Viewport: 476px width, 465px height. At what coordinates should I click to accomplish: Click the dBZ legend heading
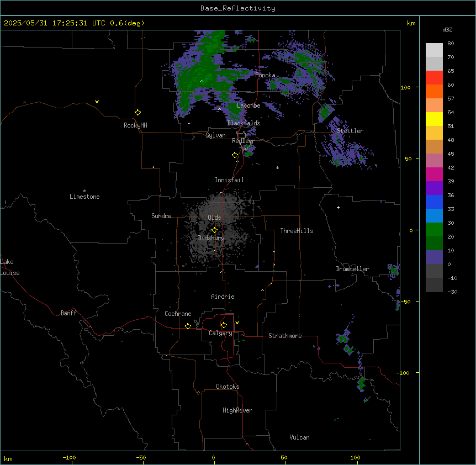(447, 29)
